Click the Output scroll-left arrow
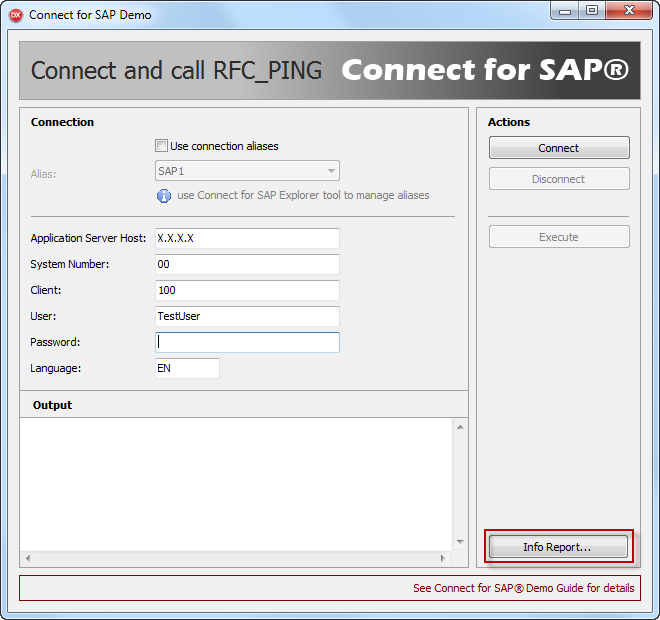The width and height of the screenshot is (660, 620). point(28,559)
